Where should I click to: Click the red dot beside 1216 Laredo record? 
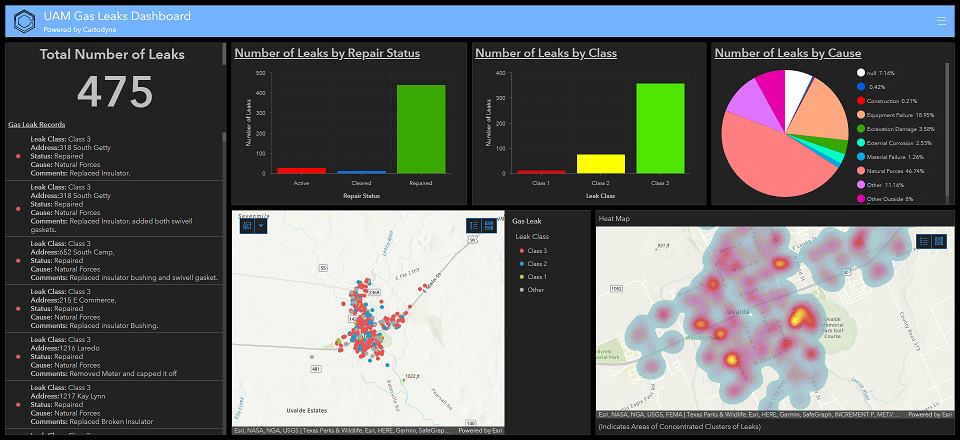(x=18, y=357)
